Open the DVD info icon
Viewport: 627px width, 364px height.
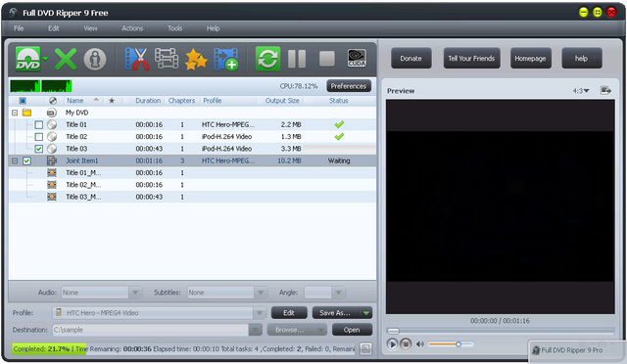tap(95, 59)
